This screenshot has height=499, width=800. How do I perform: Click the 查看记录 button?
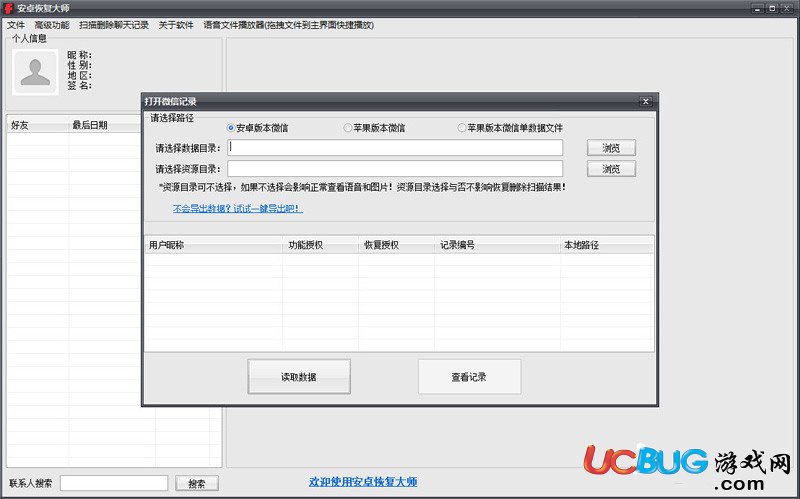tap(469, 377)
